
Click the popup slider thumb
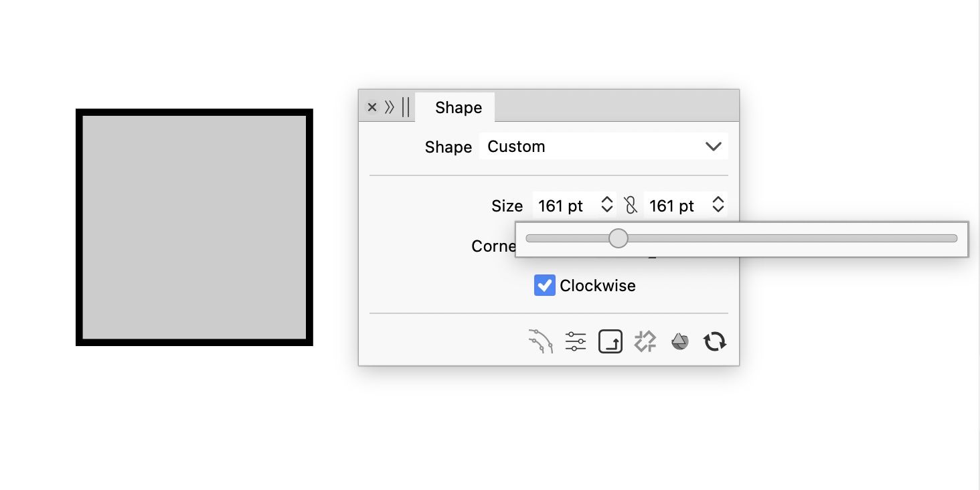click(619, 238)
